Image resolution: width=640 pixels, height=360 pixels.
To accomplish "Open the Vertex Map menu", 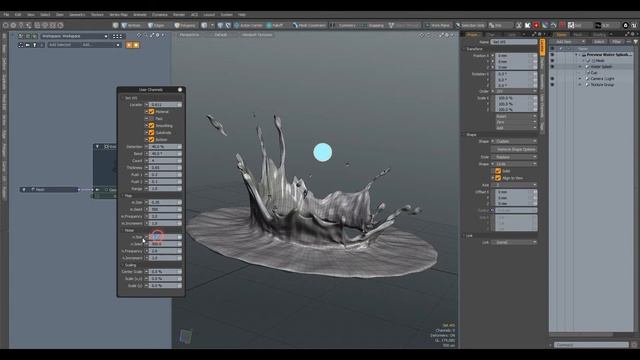I will tap(118, 15).
